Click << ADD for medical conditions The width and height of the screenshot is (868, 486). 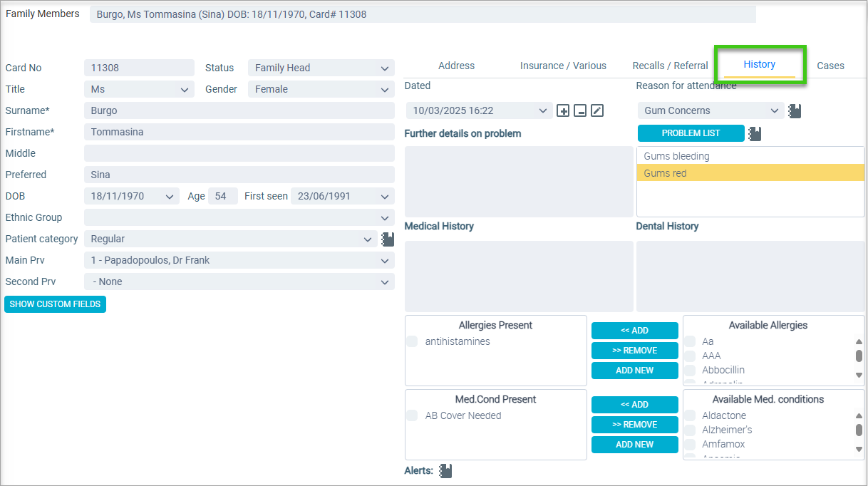(x=635, y=405)
